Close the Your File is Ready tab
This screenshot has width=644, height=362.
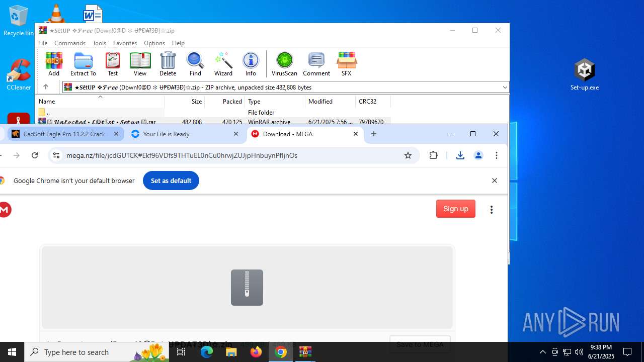pos(236,134)
